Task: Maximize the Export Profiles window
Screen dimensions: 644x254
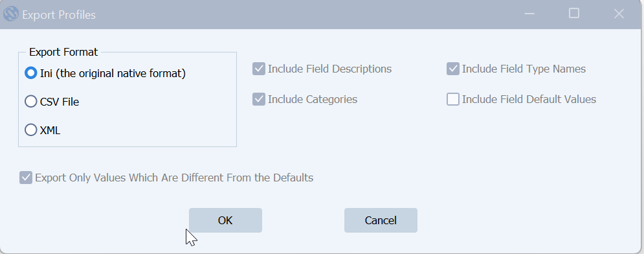Action: click(574, 14)
